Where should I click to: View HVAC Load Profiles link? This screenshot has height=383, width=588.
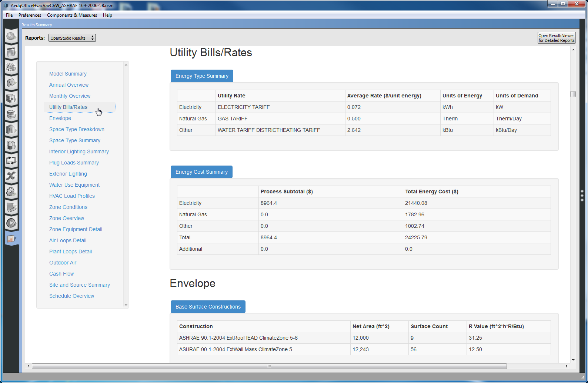pyautogui.click(x=72, y=196)
